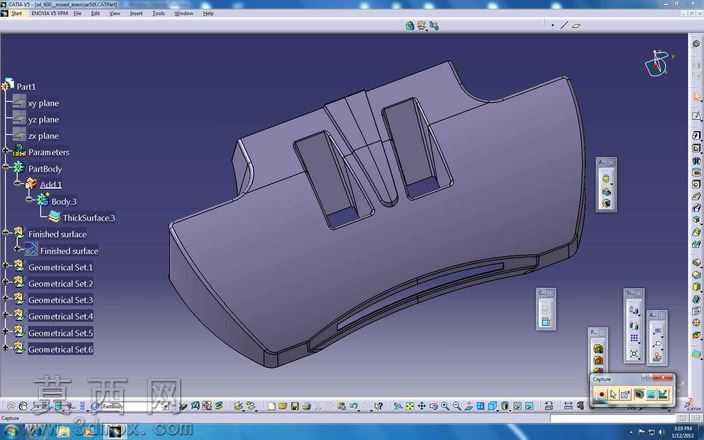704x440 pixels.
Task: Click the taskbar clock
Action: [x=682, y=432]
